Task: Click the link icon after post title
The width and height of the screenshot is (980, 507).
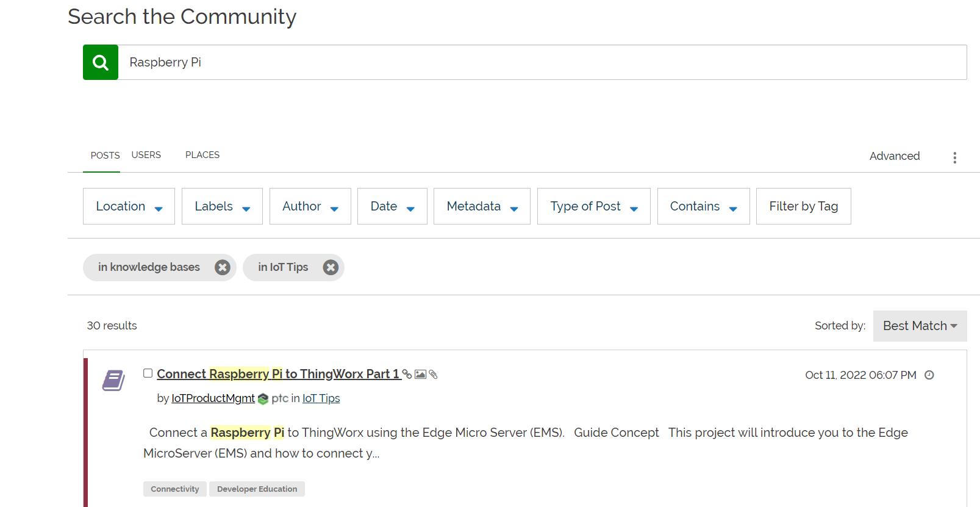Action: (x=407, y=374)
